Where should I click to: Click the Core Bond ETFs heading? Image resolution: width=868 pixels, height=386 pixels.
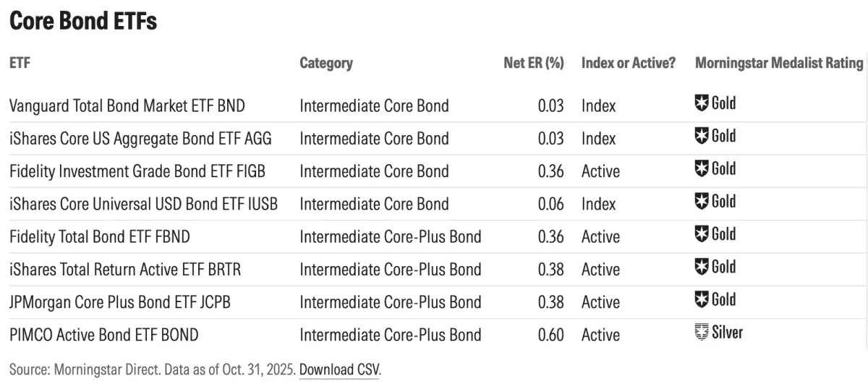pos(83,22)
